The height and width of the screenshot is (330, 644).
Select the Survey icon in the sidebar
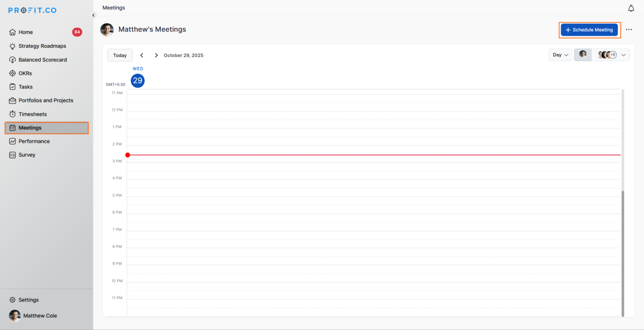13,155
